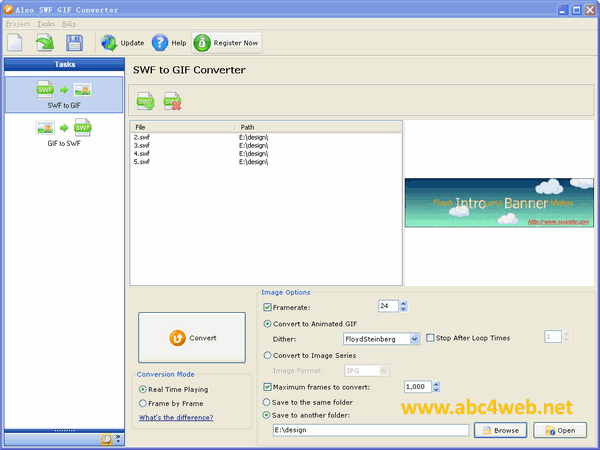Click What's the difference link
600x450 pixels.
coord(175,417)
